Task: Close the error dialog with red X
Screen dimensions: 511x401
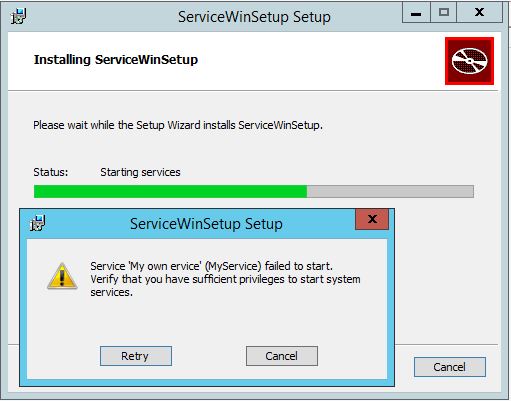Action: pos(372,219)
